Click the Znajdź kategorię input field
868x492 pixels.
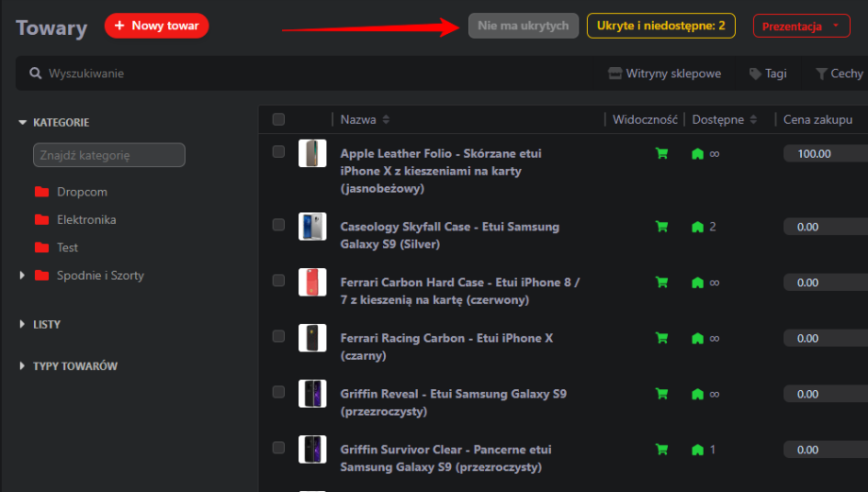108,155
